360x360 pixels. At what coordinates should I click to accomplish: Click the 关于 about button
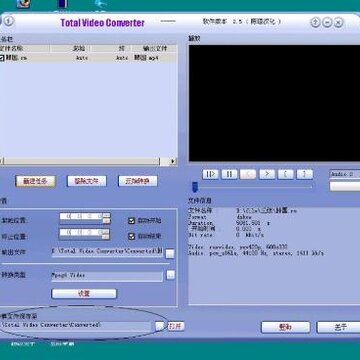click(338, 327)
